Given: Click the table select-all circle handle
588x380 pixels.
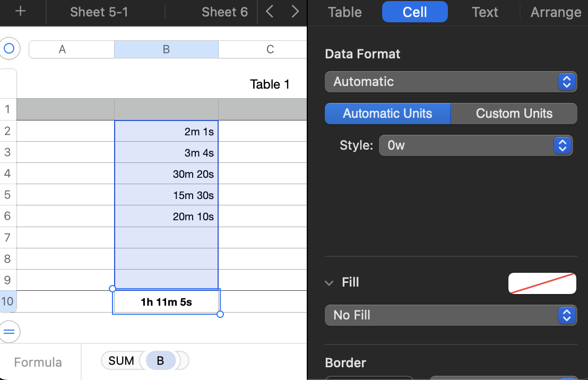Looking at the screenshot, I should click(x=9, y=49).
